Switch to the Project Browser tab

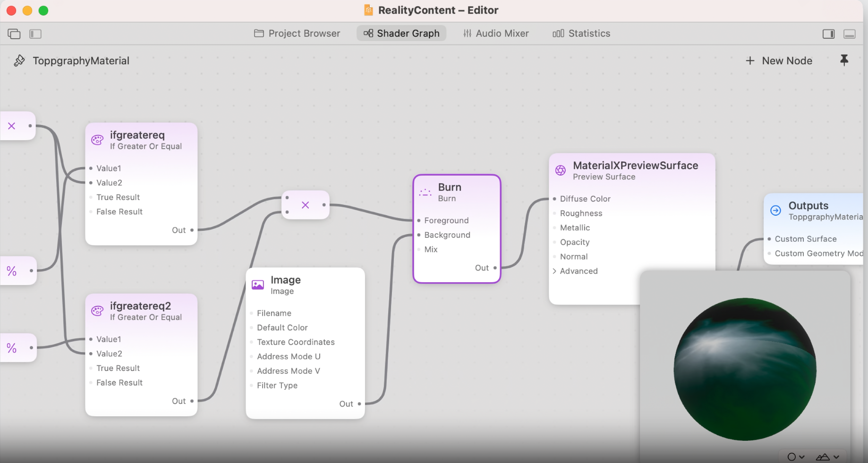pos(297,34)
